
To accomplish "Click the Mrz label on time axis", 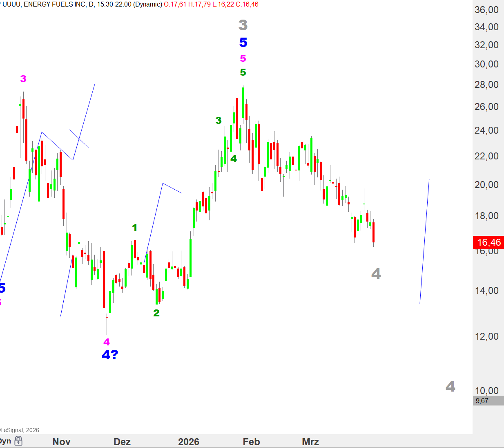I will (x=310, y=441).
